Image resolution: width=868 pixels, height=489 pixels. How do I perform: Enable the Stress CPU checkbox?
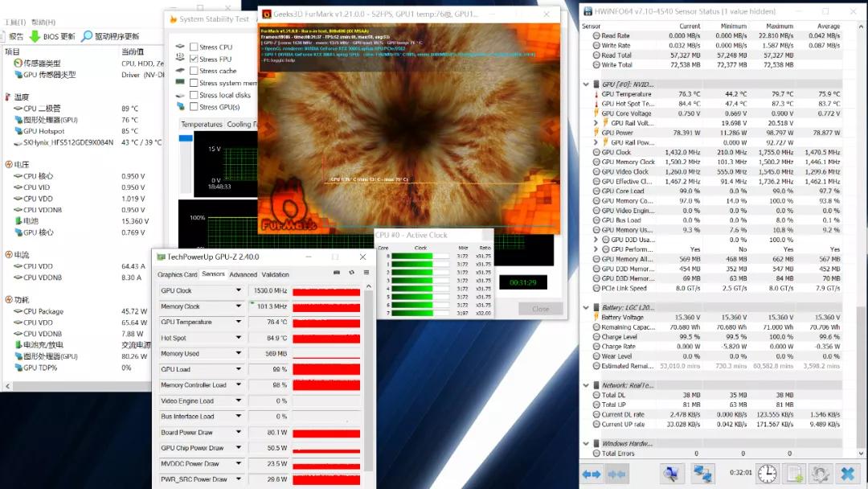click(x=194, y=47)
